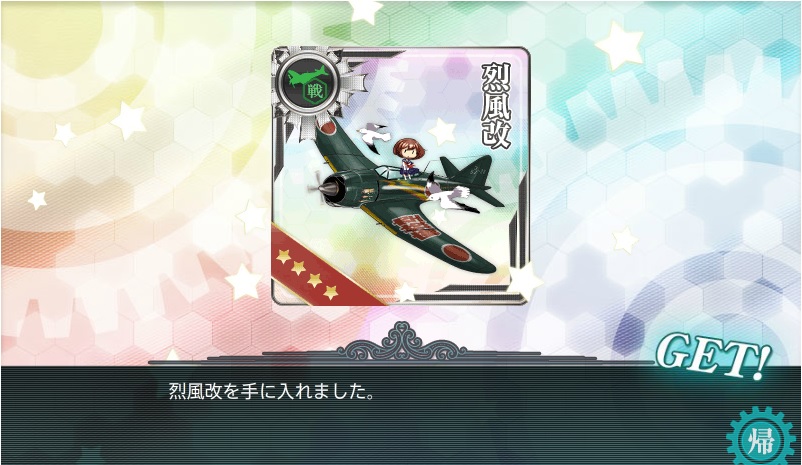The image size is (802, 465).
Task: Tap the fairy pilot sitting on the plane
Action: coord(408,158)
